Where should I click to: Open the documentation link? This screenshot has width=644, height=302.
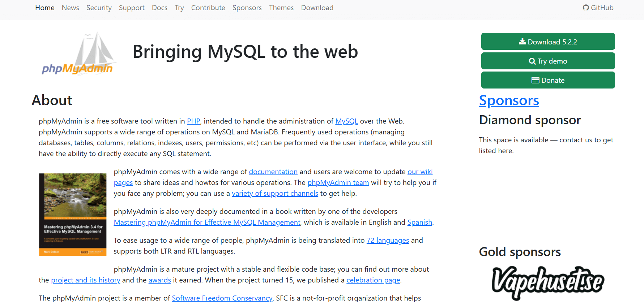[273, 172]
